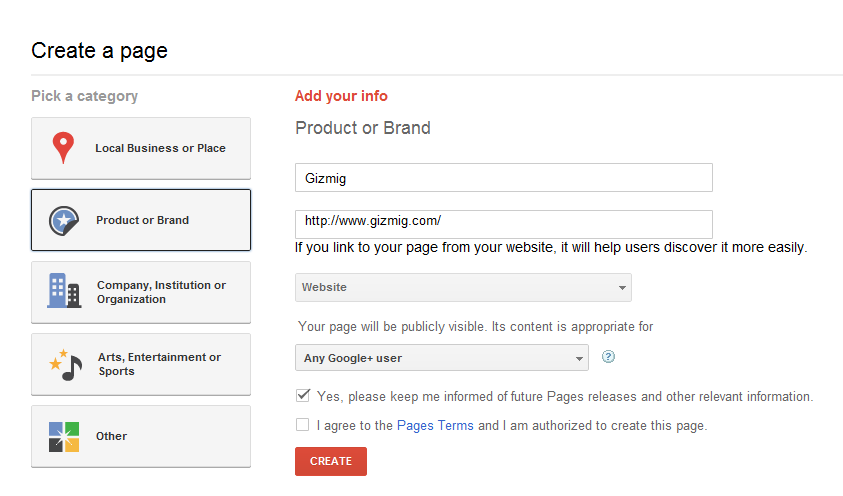Select the Product or Brand category label
Viewport: 843px width, 496px height.
[x=142, y=220]
